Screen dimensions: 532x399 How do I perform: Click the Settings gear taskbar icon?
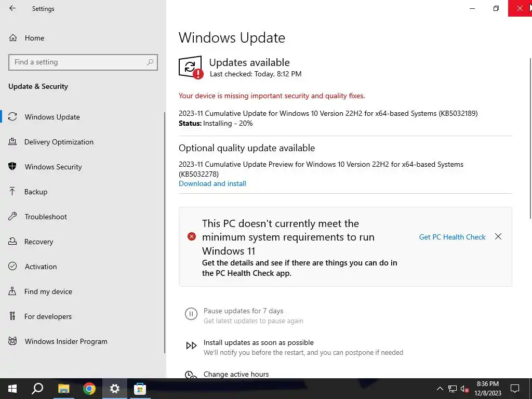tap(115, 389)
